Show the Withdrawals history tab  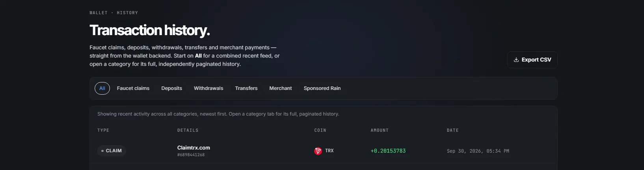208,88
